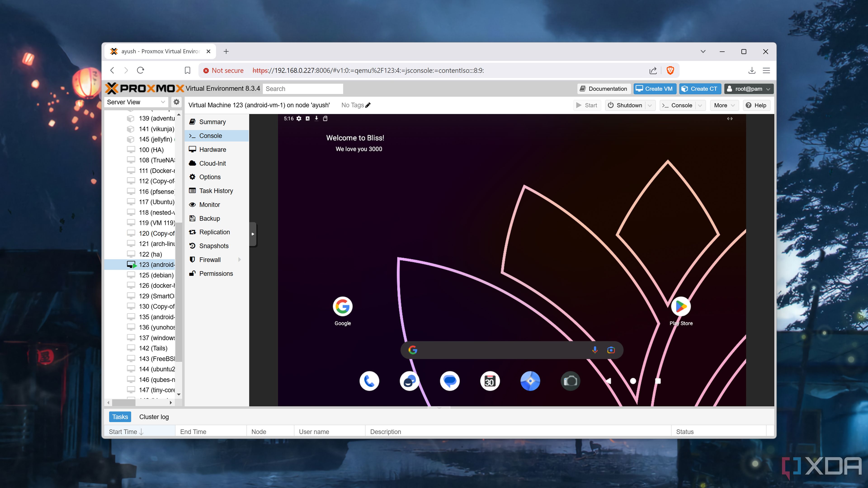Open Snapshots from the VM sidebar menu
This screenshot has height=488, width=868.
[214, 246]
